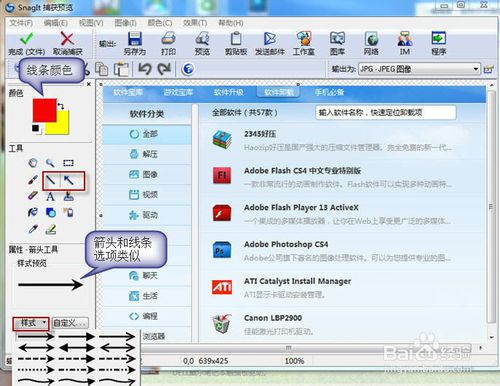500x386 pixels.
Task: Redo the last edit
Action: [x=164, y=69]
